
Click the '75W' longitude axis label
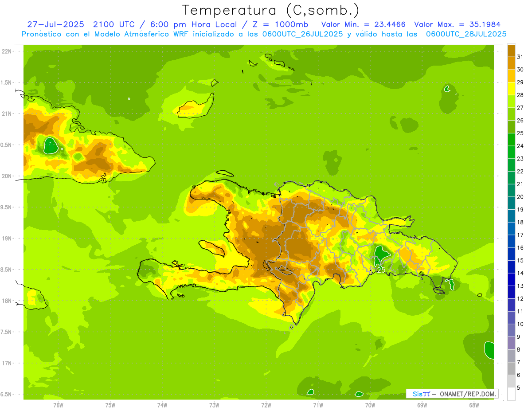pyautogui.click(x=110, y=405)
